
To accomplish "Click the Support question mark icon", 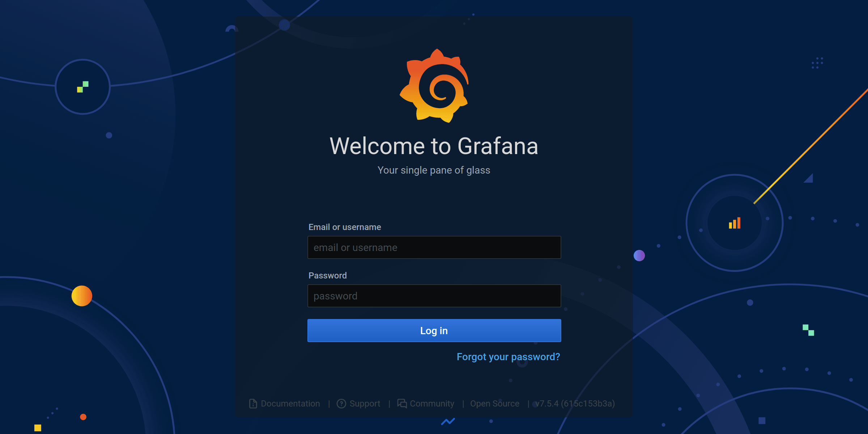I will coord(341,404).
